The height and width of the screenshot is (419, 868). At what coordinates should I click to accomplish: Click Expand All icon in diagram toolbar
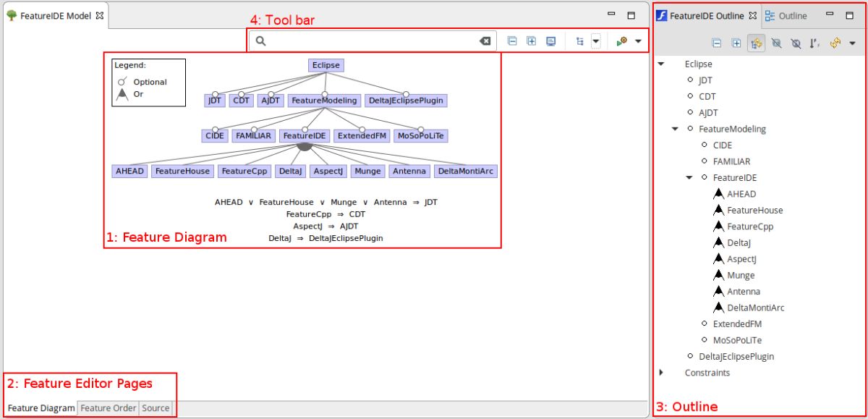tap(531, 41)
